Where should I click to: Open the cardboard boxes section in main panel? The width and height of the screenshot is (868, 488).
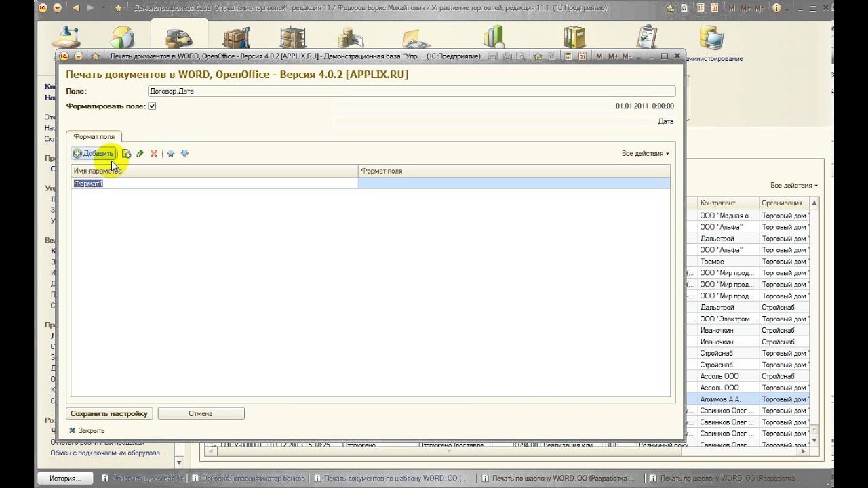(x=237, y=38)
